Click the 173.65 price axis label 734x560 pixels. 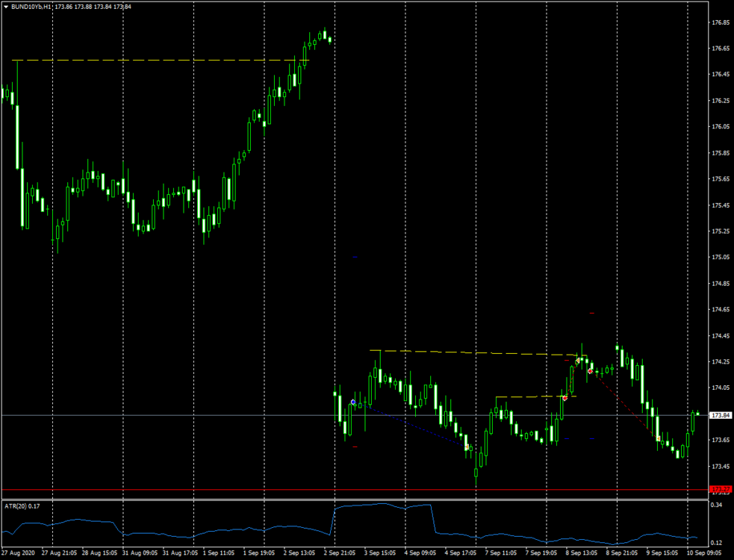[721, 440]
